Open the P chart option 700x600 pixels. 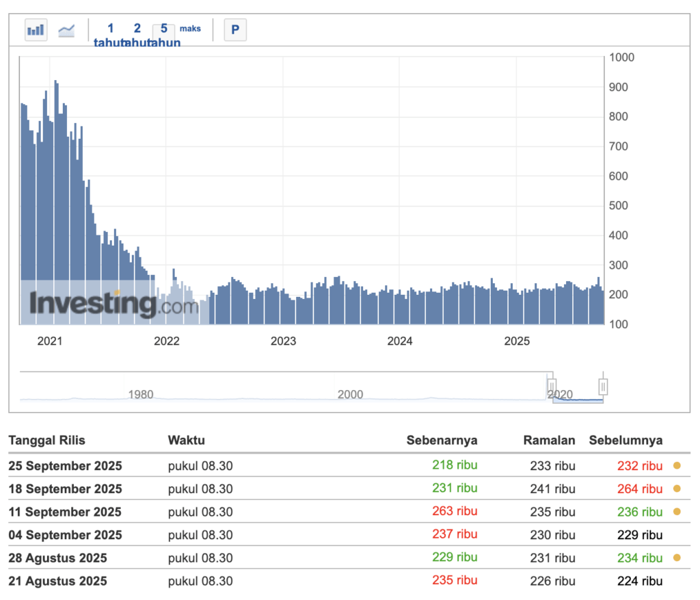234,30
